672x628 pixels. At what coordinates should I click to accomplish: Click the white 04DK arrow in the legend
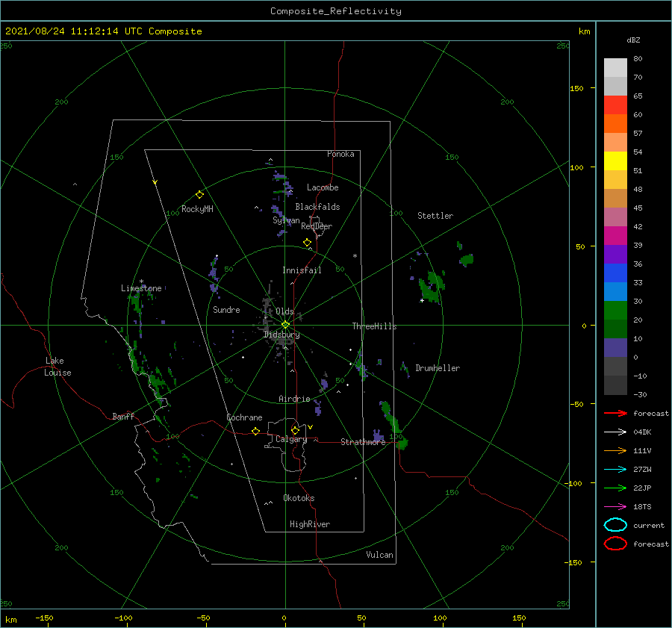point(615,432)
